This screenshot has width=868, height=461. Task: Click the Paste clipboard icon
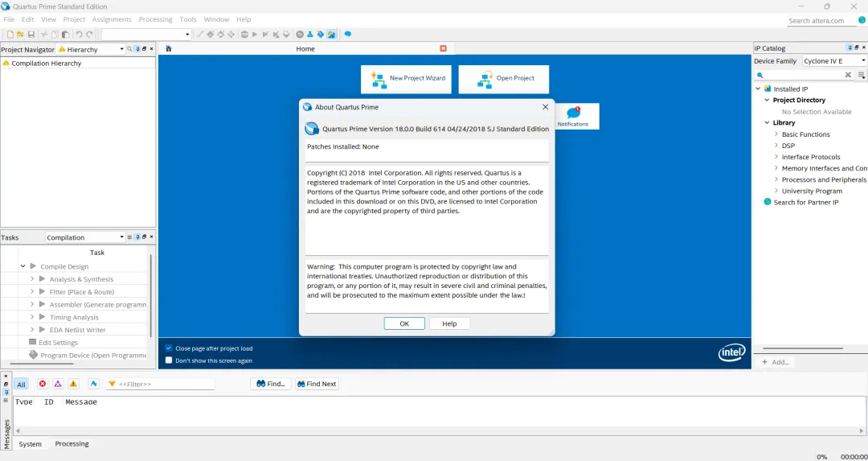coord(65,35)
